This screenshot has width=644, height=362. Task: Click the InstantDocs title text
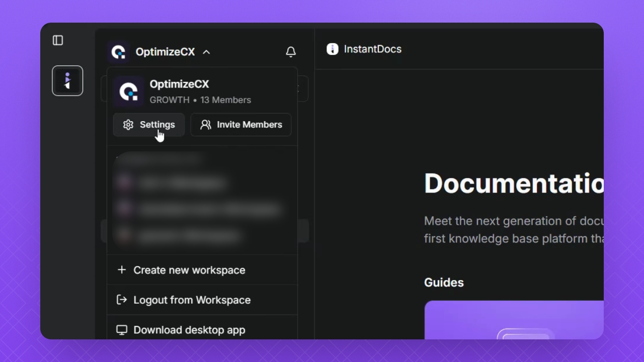pos(373,49)
